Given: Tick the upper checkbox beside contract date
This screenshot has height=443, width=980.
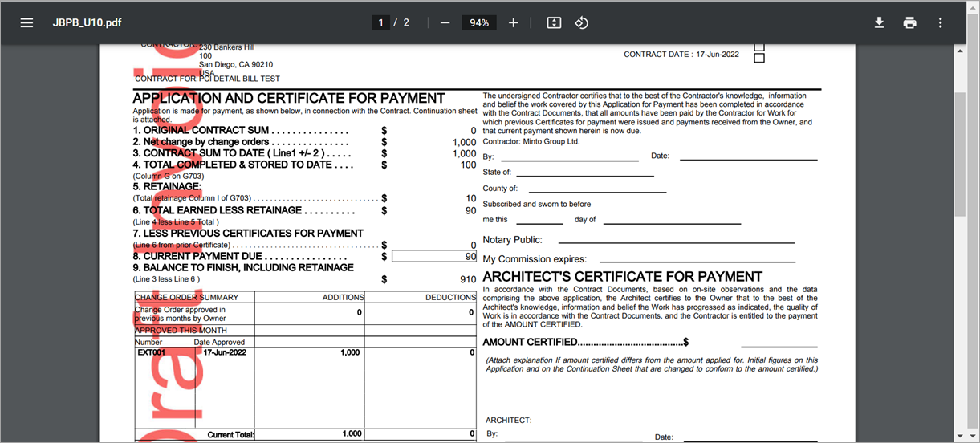Looking at the screenshot, I should coord(759,47).
